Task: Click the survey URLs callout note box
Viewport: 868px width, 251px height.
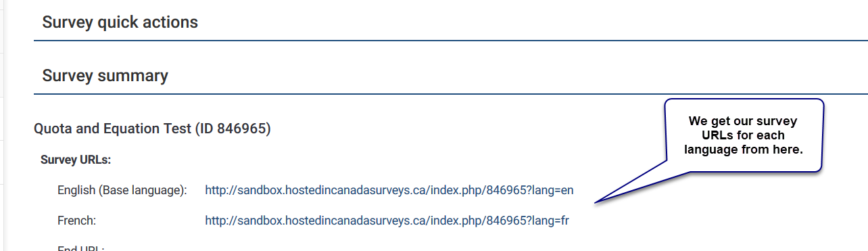Action: [743, 135]
